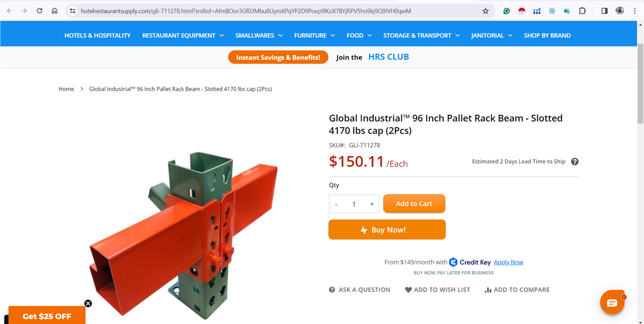The width and height of the screenshot is (644, 324).
Task: Reload the page using the refresh icon
Action: (x=39, y=11)
